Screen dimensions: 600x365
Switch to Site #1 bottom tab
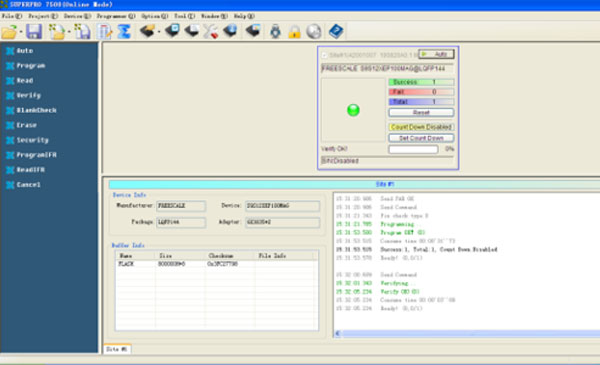(x=117, y=349)
